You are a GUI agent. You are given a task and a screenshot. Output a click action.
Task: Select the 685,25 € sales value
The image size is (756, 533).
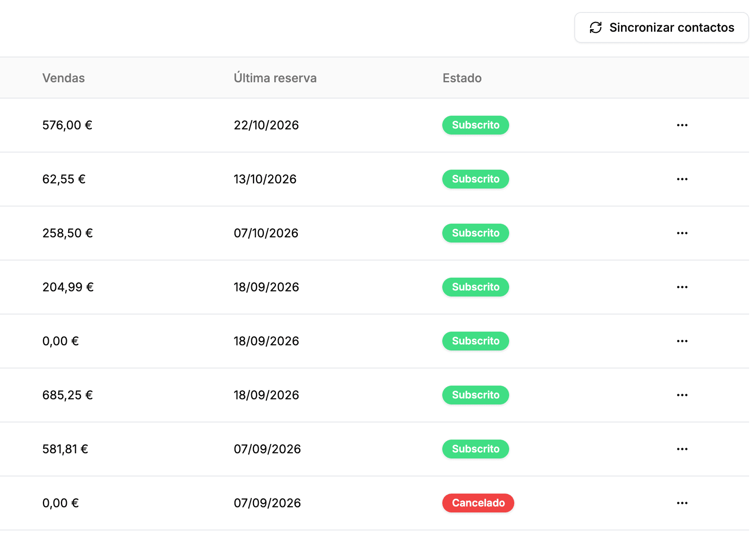(x=68, y=395)
